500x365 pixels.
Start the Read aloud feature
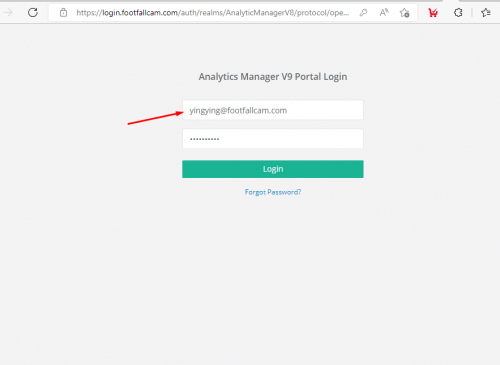tap(384, 13)
